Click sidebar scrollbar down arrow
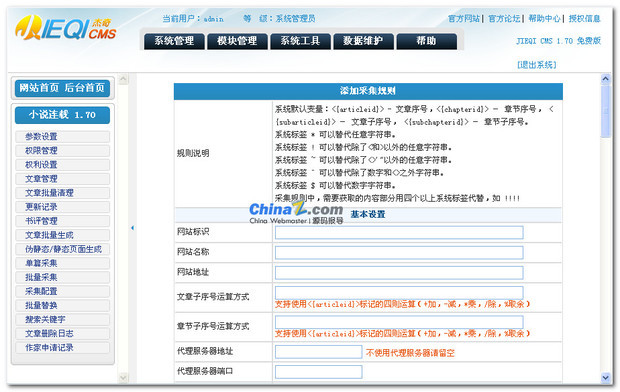This screenshot has width=620, height=392. [x=123, y=378]
